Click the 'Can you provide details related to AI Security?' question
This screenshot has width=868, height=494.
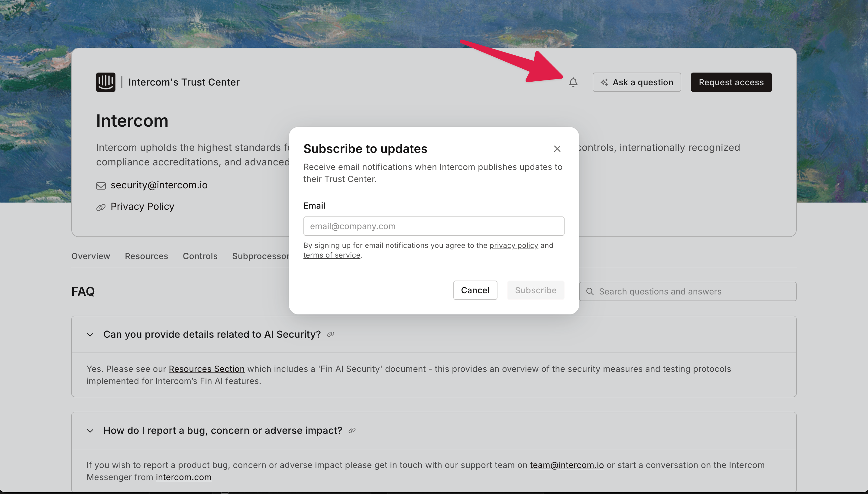tap(212, 335)
